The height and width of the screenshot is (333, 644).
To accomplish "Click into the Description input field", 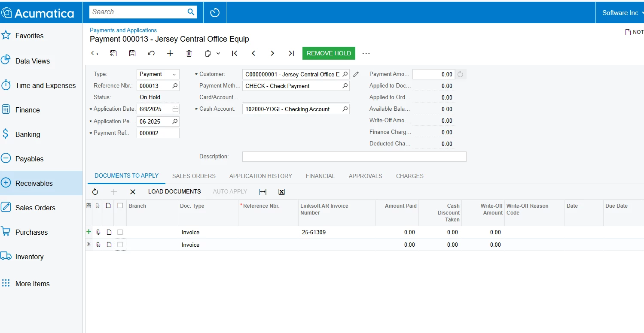I will click(x=354, y=157).
